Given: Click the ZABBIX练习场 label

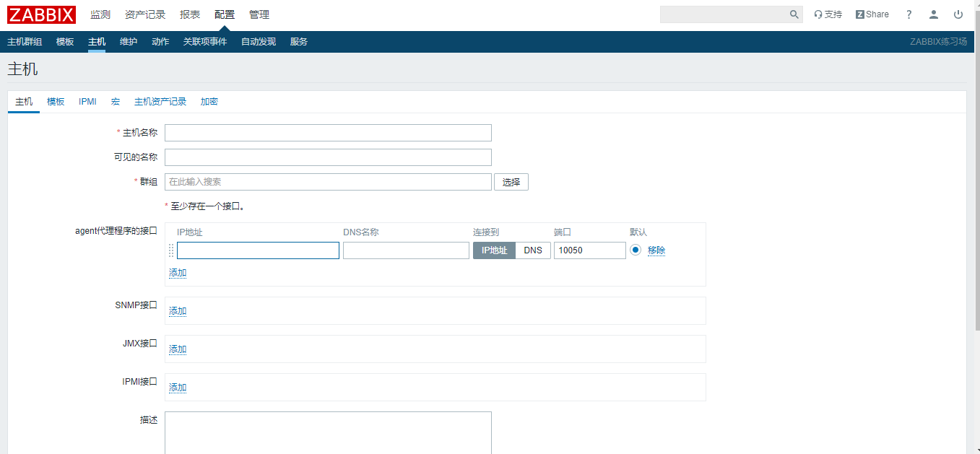Looking at the screenshot, I should pyautogui.click(x=938, y=42).
